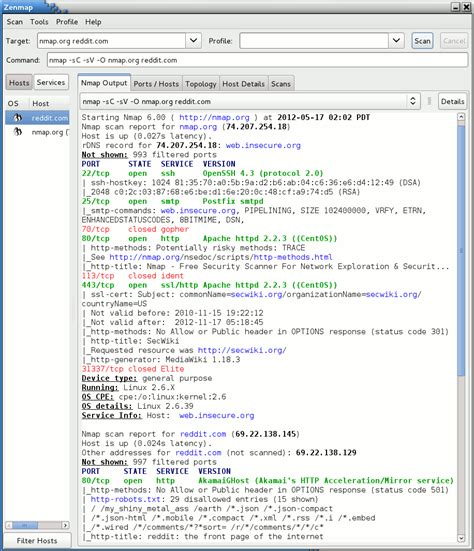This screenshot has width=474, height=551.
Task: Click the http://nmap.org link in first line
Action: 214,117
